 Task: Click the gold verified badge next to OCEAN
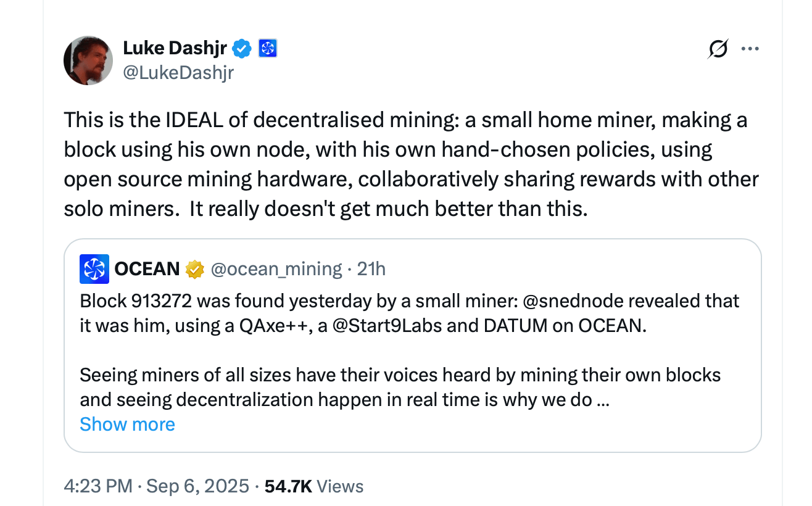click(195, 269)
